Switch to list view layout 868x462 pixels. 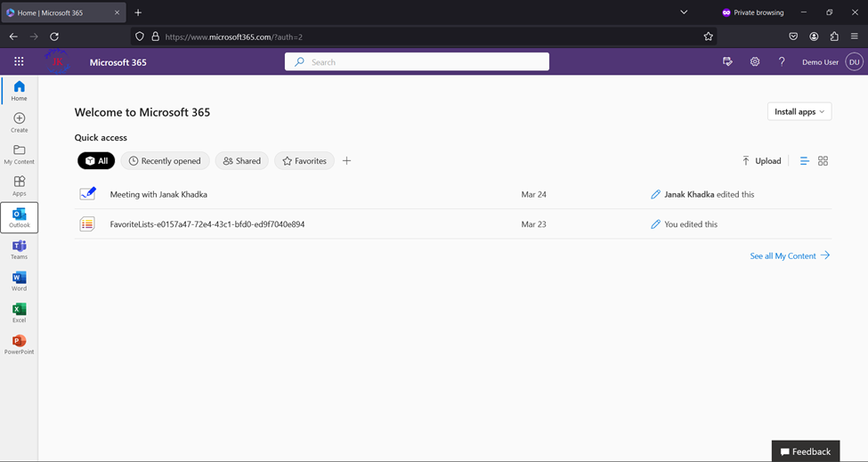point(804,161)
